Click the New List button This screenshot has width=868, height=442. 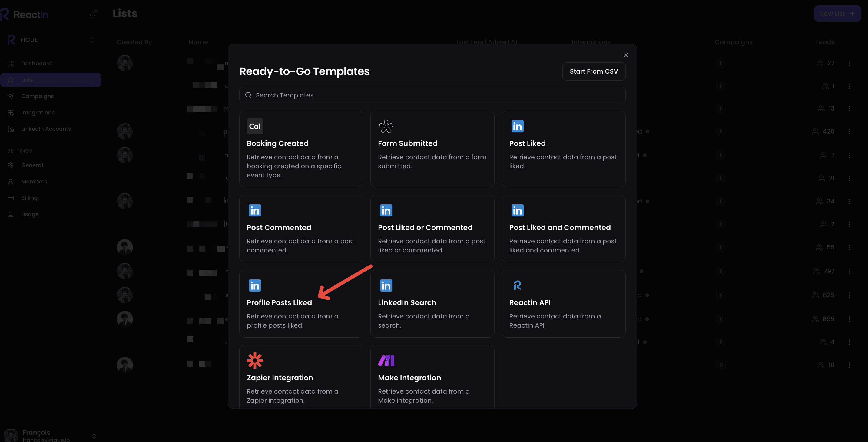tap(837, 14)
